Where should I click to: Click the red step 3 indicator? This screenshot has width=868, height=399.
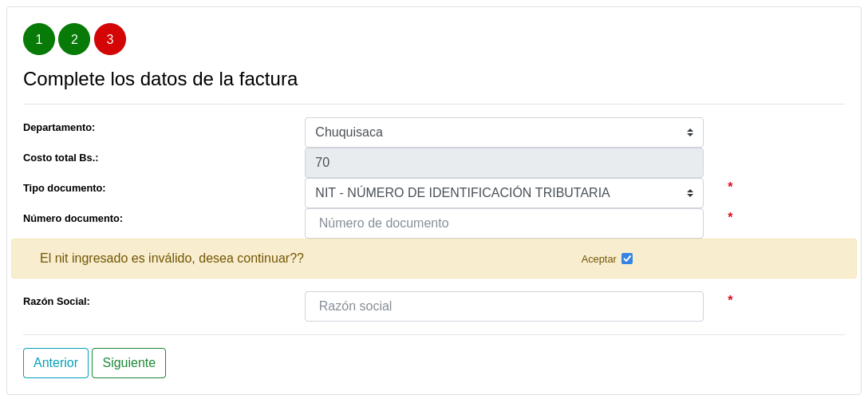[x=110, y=39]
